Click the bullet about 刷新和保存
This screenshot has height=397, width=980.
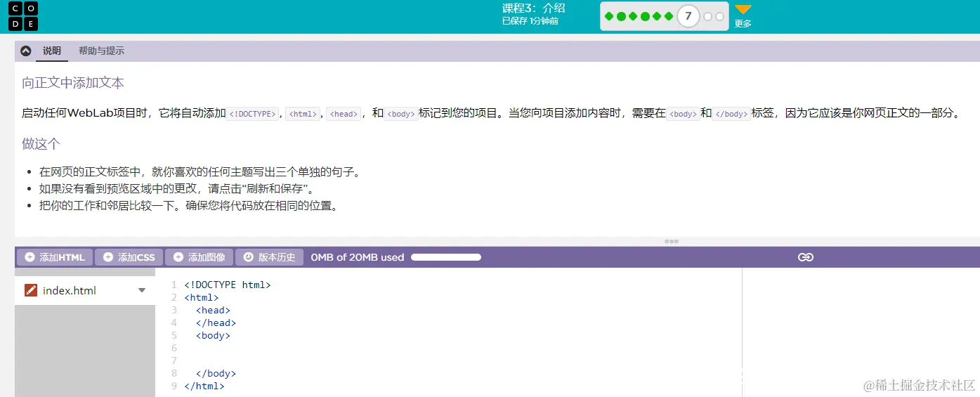pos(176,189)
